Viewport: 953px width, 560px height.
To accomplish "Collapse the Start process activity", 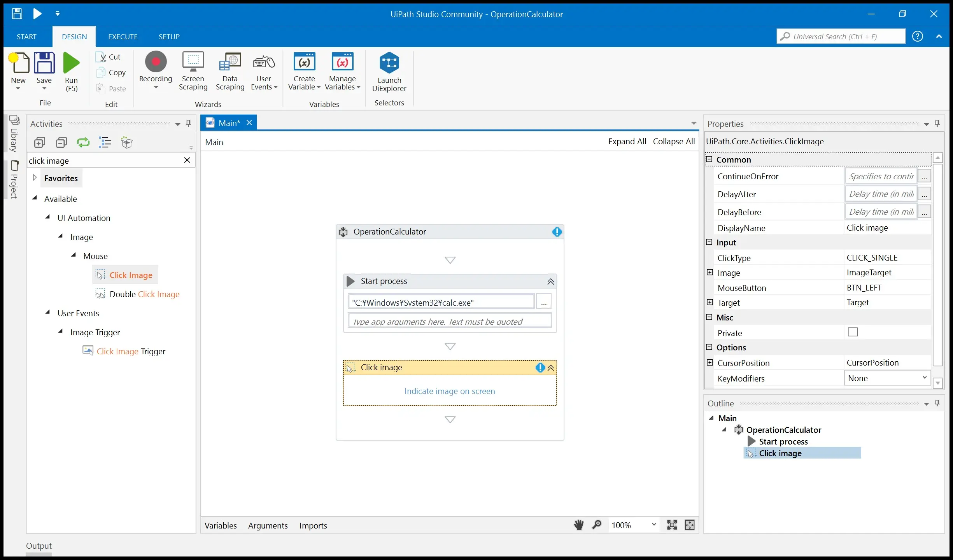I will point(551,282).
